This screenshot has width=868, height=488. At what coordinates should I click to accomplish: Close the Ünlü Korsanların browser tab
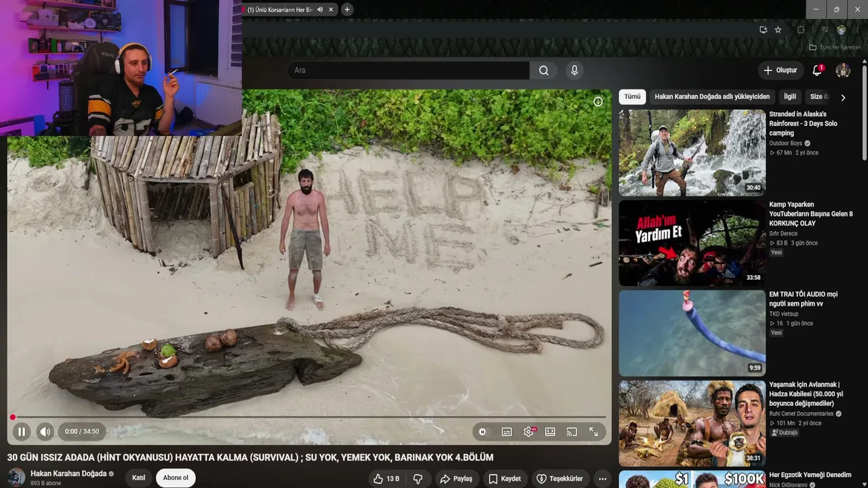331,9
